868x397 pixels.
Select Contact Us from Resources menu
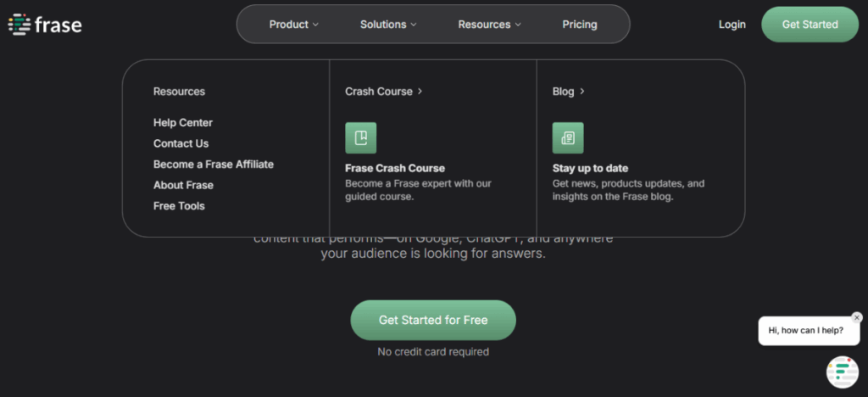(x=181, y=143)
